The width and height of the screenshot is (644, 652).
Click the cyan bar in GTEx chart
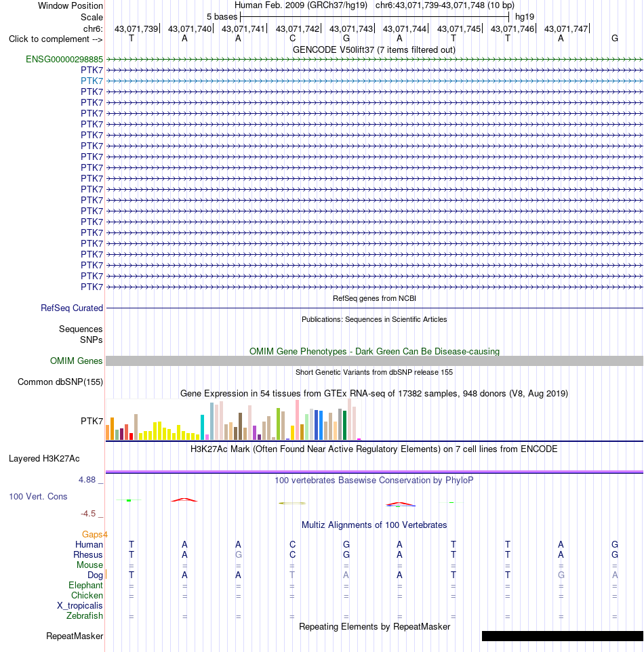203,427
